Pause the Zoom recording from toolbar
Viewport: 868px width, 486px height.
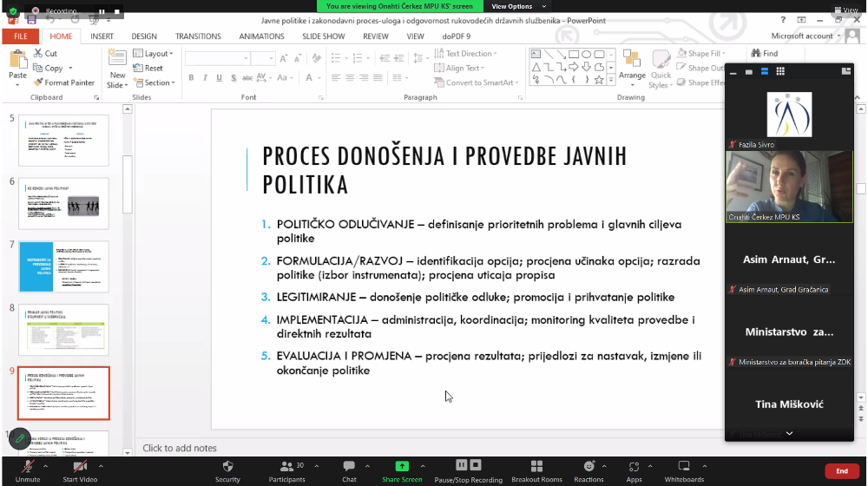[462, 465]
